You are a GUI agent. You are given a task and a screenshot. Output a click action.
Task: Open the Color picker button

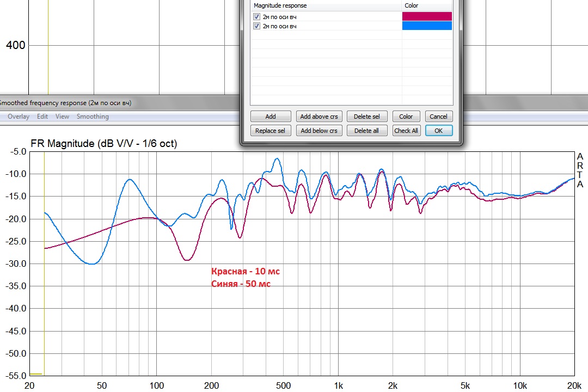click(x=406, y=117)
